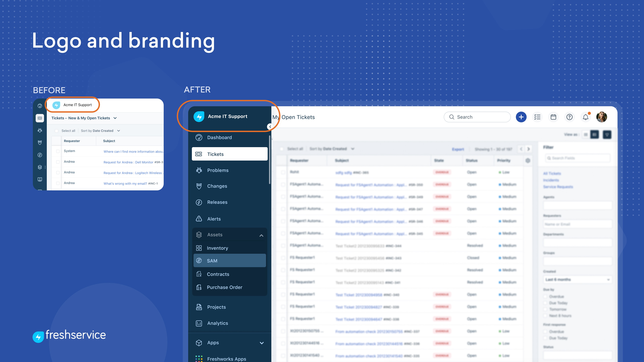644x362 pixels.
Task: Tick the checkbox for the System row
Action: pyautogui.click(x=58, y=151)
